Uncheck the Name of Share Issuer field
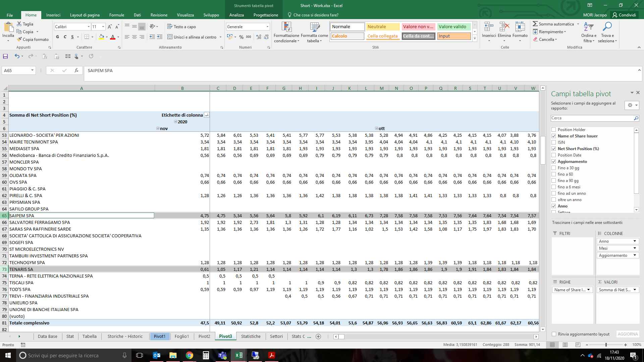Image resolution: width=644 pixels, height=362 pixels. tap(554, 136)
